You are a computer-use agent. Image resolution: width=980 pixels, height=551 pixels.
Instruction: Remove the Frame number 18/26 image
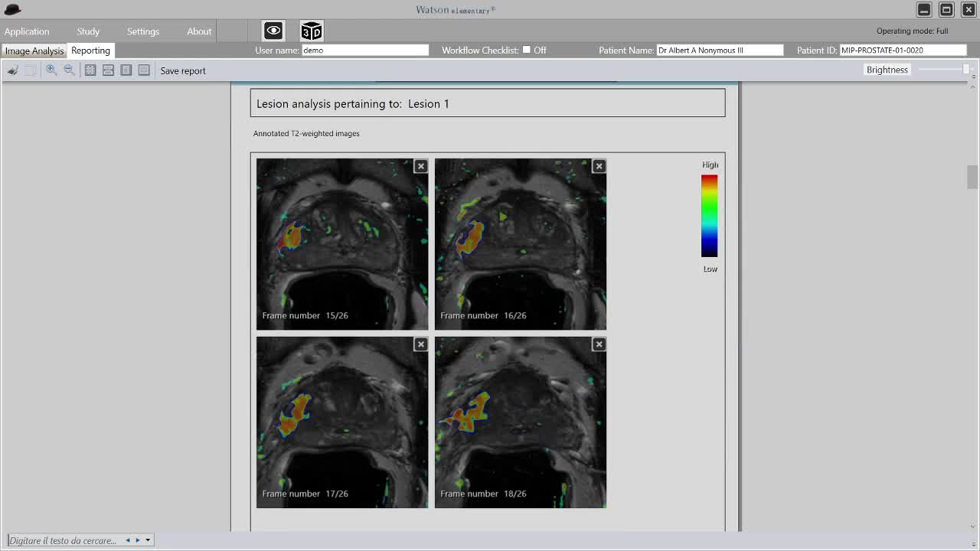click(599, 344)
